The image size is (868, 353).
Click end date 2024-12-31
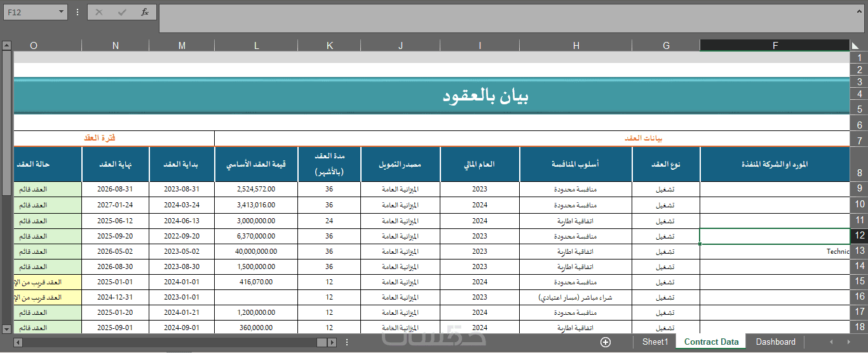pos(116,297)
